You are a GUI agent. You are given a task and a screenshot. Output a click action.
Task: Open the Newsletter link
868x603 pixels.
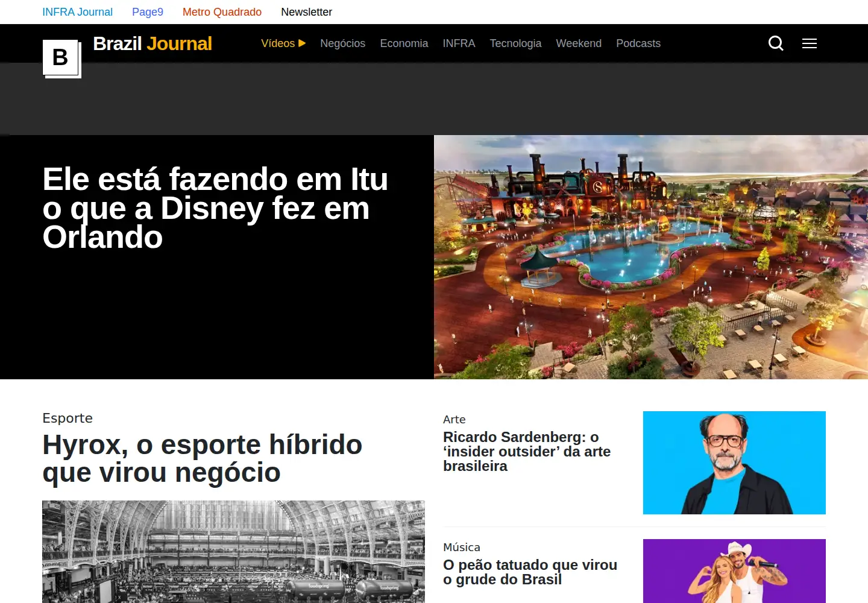(306, 12)
